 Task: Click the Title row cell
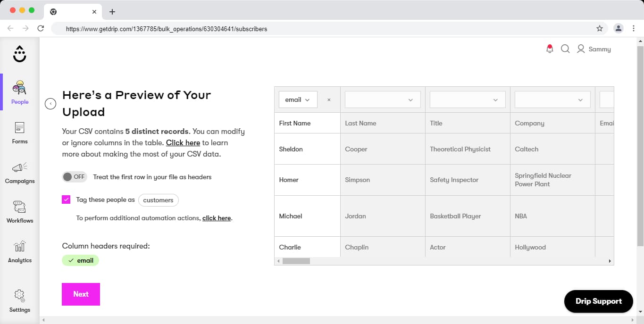(x=468, y=123)
